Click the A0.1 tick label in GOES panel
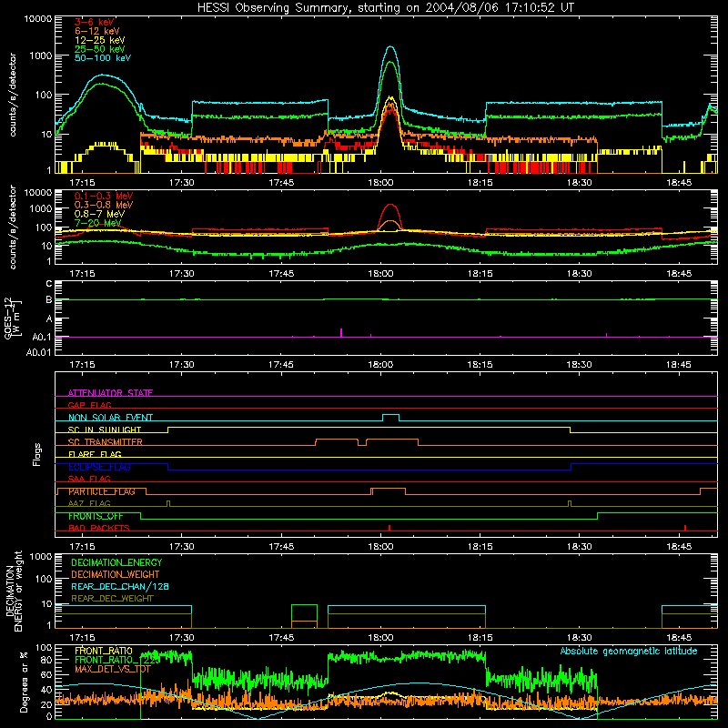 (42, 337)
